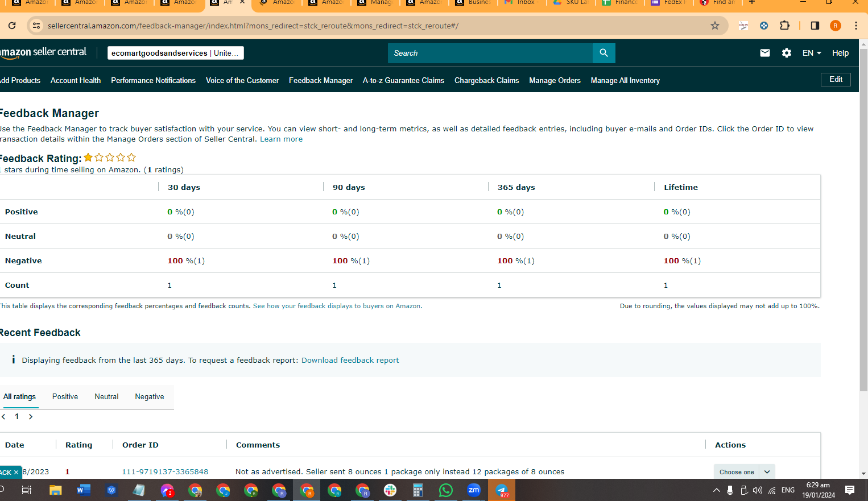
Task: Click the ENG keyboard language indicator
Action: [788, 490]
